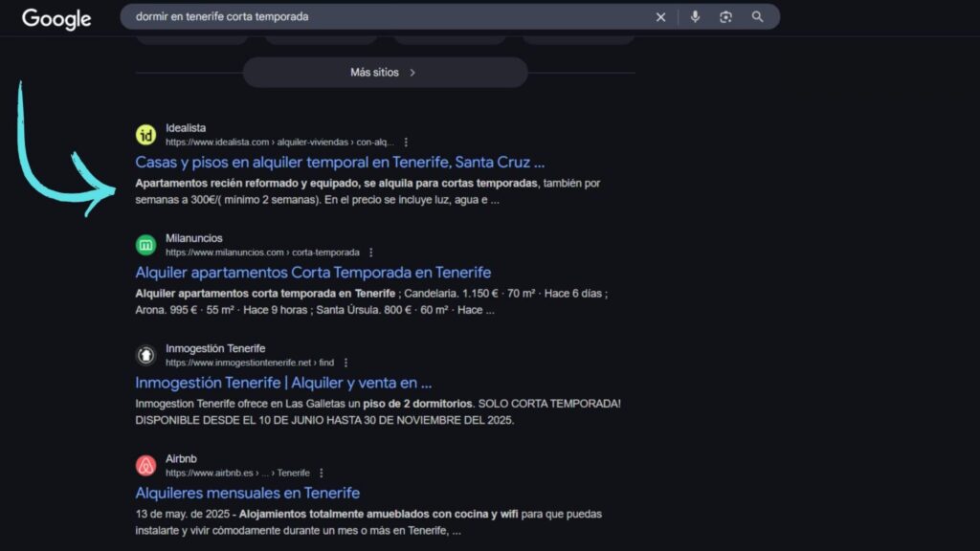
Task: Open more options for Inmogestión Tenerife result
Action: (x=345, y=363)
